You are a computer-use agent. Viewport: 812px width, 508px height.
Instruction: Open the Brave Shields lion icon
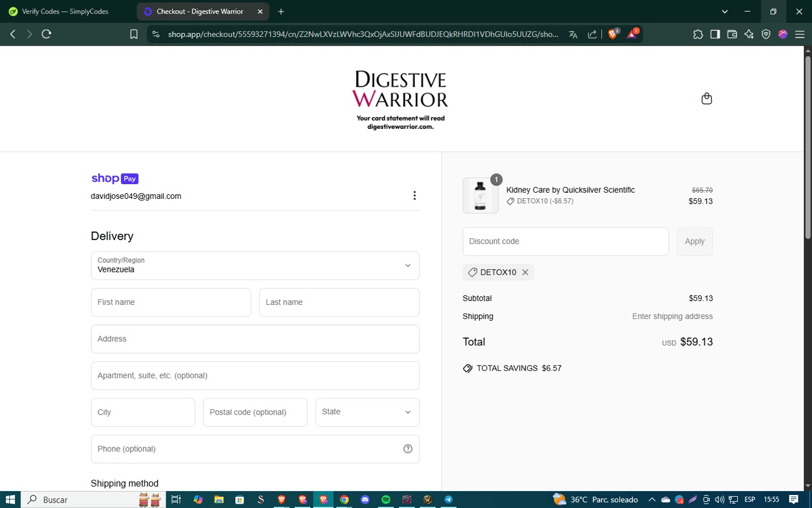click(x=613, y=34)
